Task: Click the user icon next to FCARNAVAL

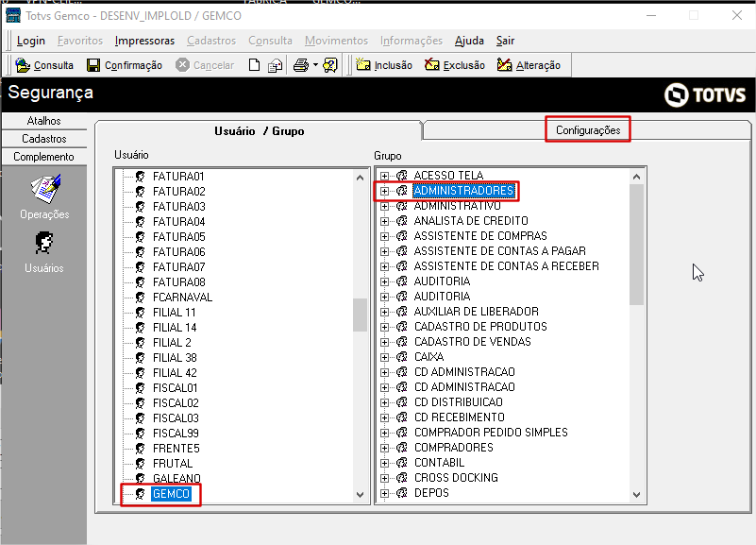Action: pyautogui.click(x=141, y=298)
